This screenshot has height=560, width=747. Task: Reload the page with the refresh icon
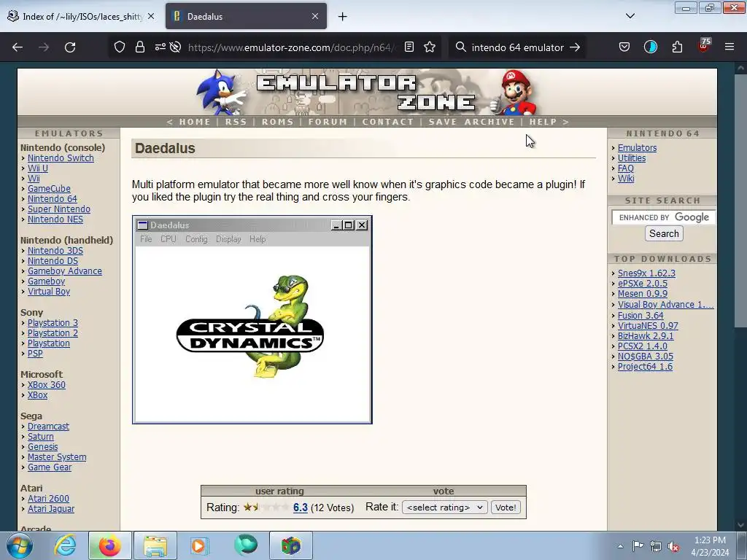pyautogui.click(x=70, y=47)
